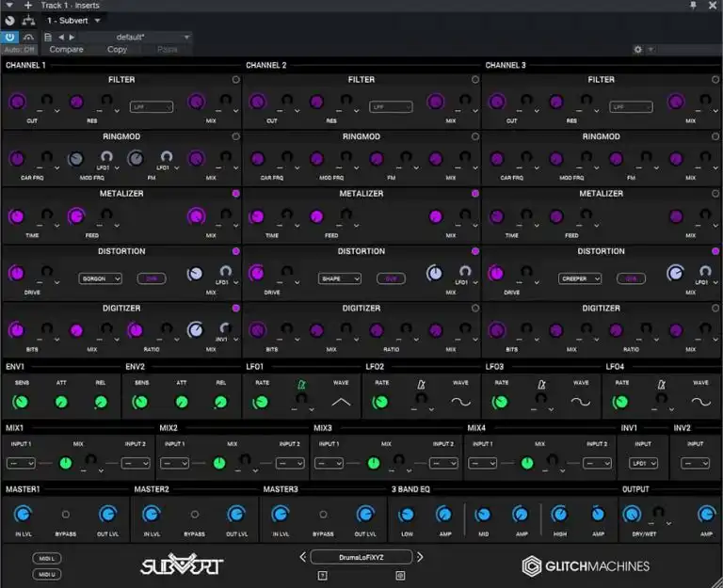Enable Channel 3 Metalizer module

[x=715, y=194]
